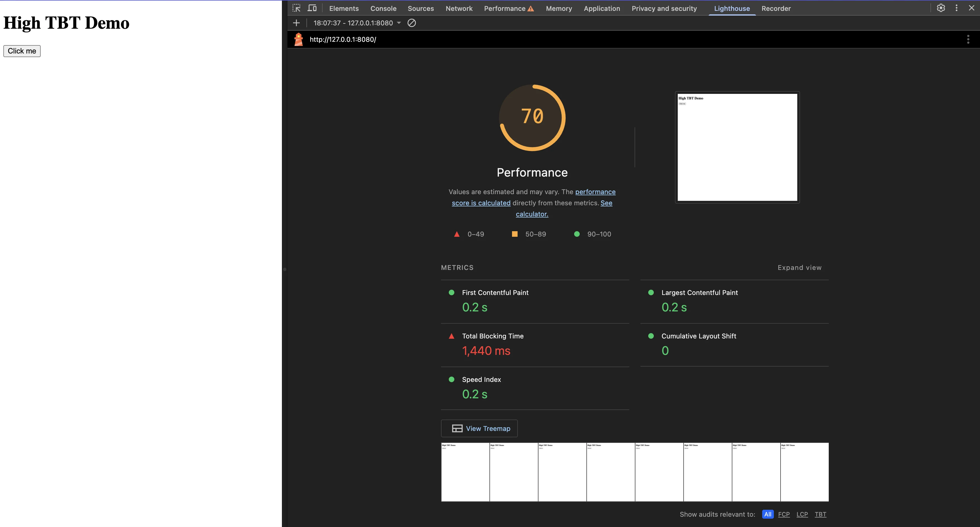This screenshot has width=980, height=527.
Task: Open Lighthouse report tools three-dot menu
Action: pyautogui.click(x=968, y=39)
